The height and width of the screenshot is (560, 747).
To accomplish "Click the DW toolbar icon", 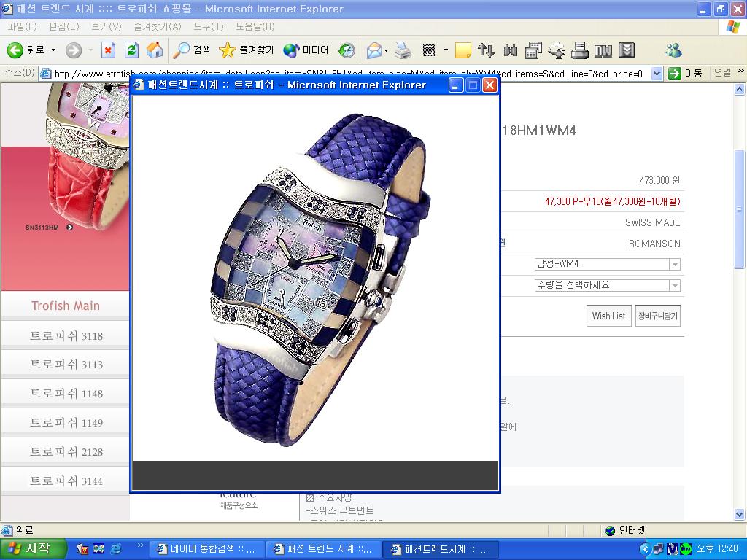I will tap(603, 50).
